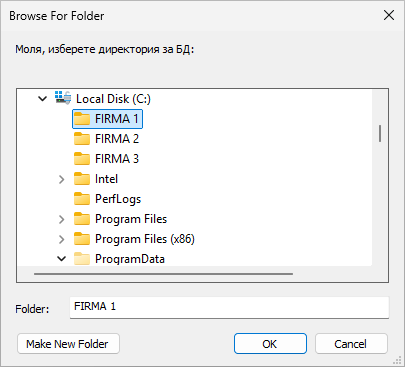Screen dimensions: 405x367
Task: Click the ProgramData folder icon
Action: click(x=82, y=259)
